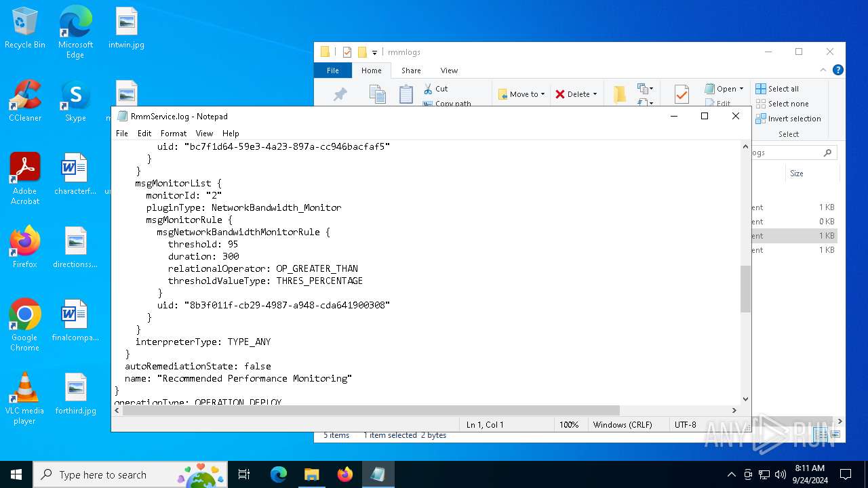The height and width of the screenshot is (488, 868).
Task: Open Notepad Edit menu
Action: (x=144, y=134)
